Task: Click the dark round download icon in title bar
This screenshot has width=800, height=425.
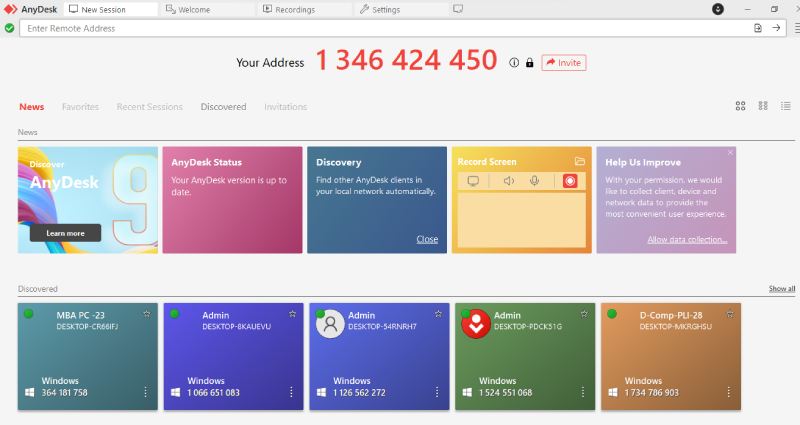Action: (718, 9)
